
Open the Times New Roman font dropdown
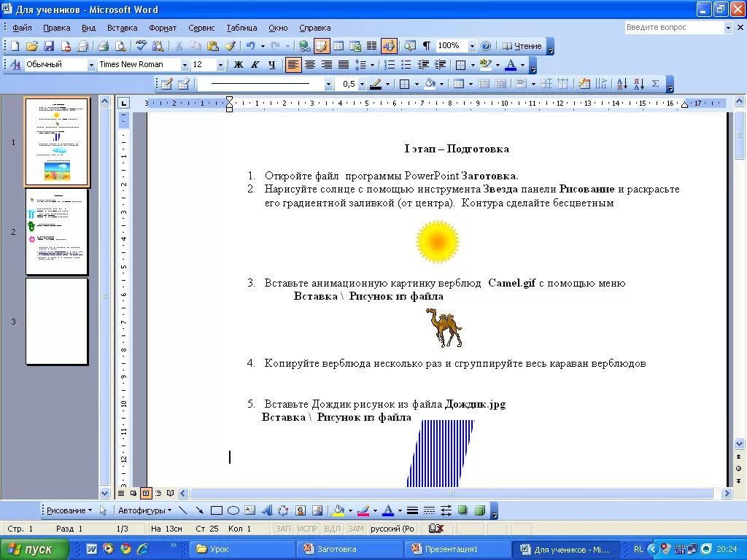pos(185,65)
